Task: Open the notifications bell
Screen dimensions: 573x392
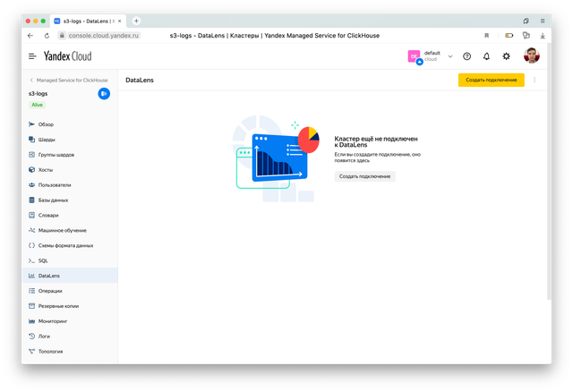Action: 486,56
